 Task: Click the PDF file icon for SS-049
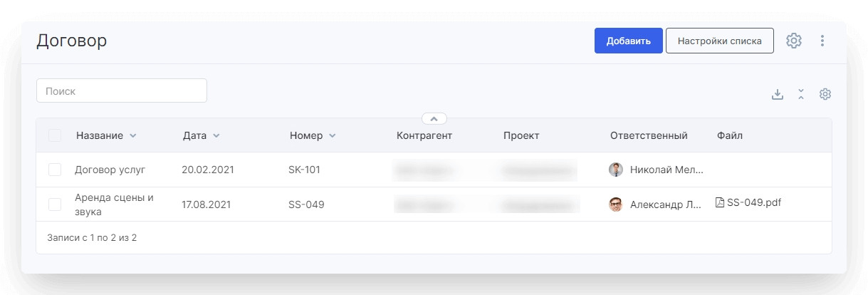click(x=720, y=203)
